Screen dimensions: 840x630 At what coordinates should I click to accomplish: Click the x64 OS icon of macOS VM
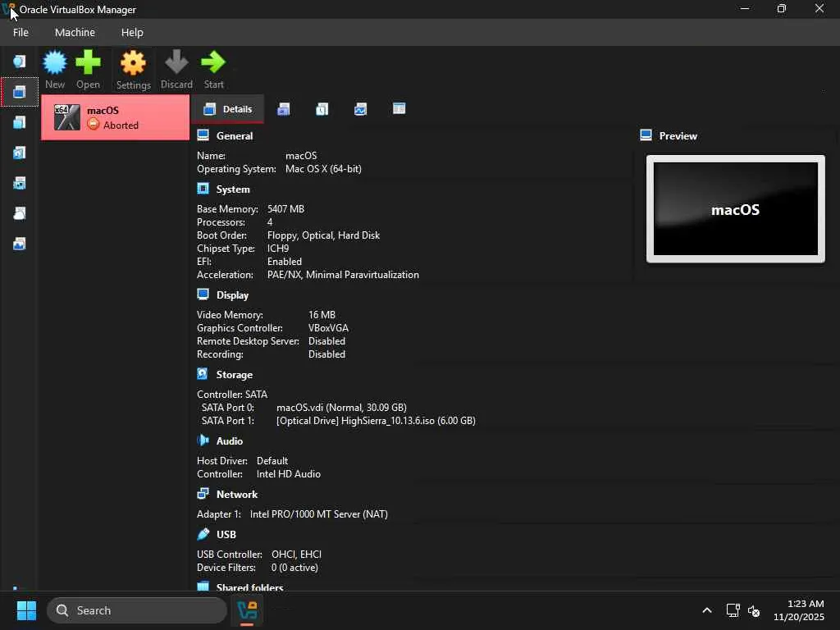[67, 117]
